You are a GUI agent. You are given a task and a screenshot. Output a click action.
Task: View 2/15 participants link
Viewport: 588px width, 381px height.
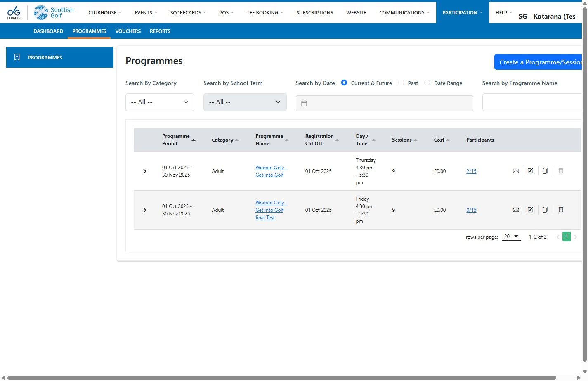(x=471, y=171)
